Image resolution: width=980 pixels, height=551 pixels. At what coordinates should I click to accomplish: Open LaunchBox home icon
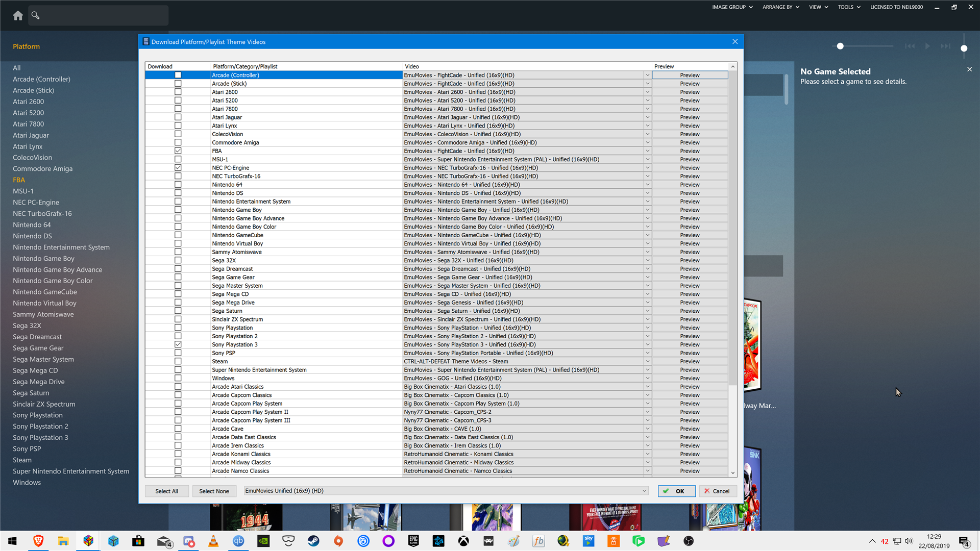18,15
